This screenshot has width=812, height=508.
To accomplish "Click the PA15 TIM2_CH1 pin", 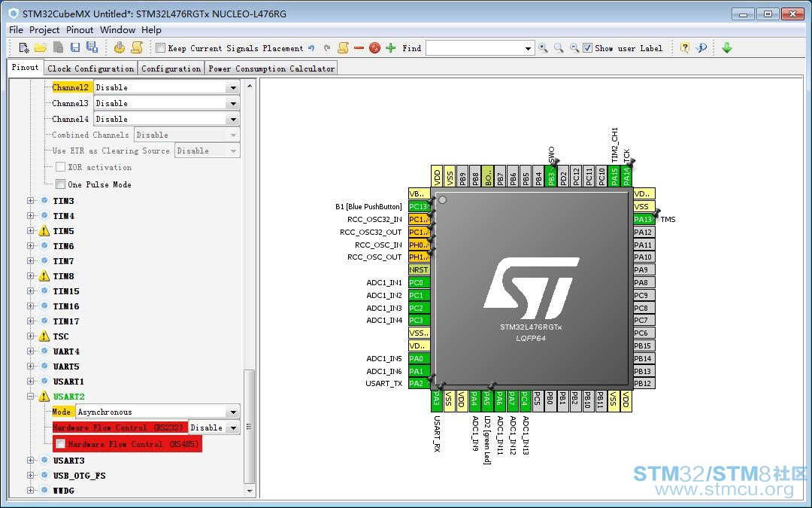I will pos(614,176).
